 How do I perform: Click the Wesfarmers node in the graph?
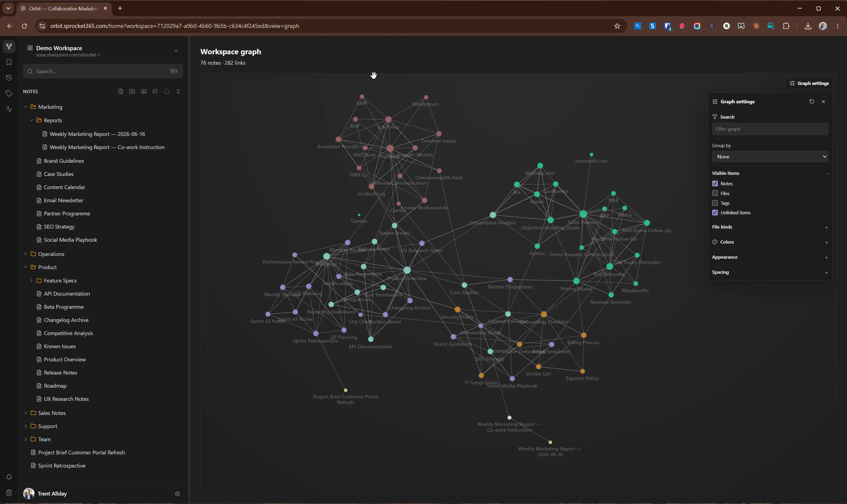[426, 97]
